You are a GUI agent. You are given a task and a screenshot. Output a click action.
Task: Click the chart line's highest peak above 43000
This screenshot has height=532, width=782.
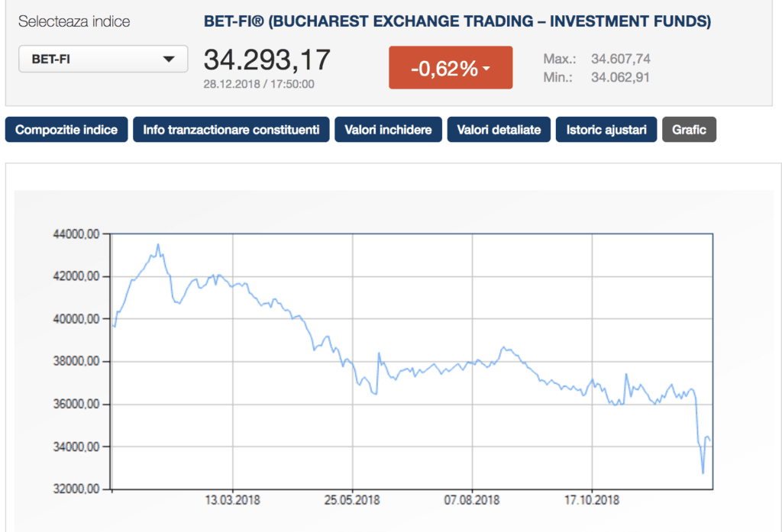(158, 245)
